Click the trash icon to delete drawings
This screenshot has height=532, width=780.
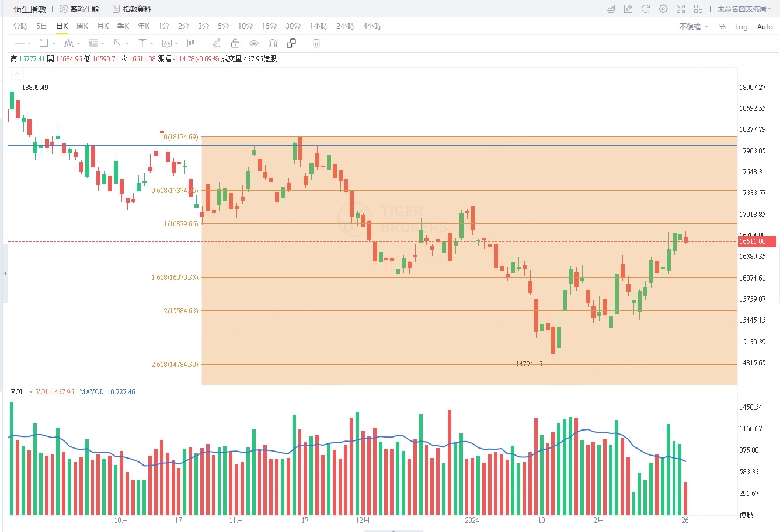(x=316, y=43)
